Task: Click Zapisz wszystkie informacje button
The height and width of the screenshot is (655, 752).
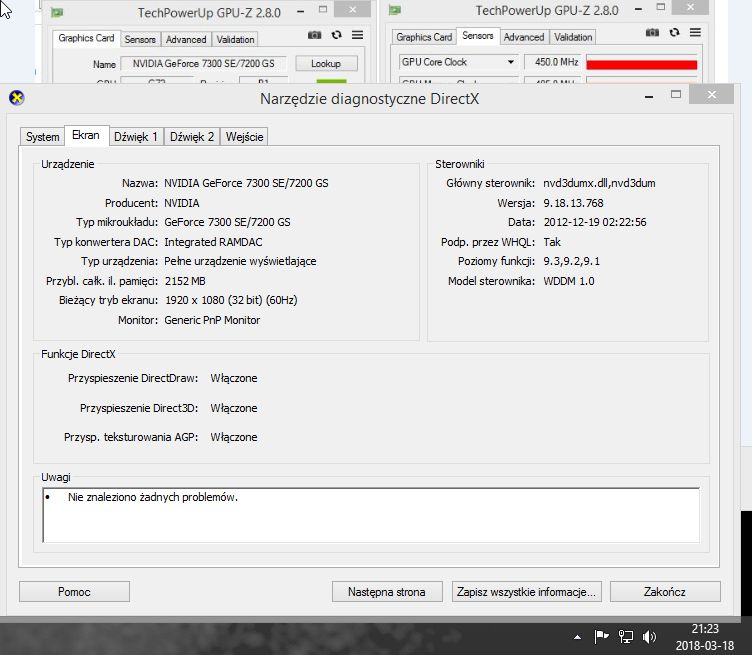Action: [x=526, y=592]
